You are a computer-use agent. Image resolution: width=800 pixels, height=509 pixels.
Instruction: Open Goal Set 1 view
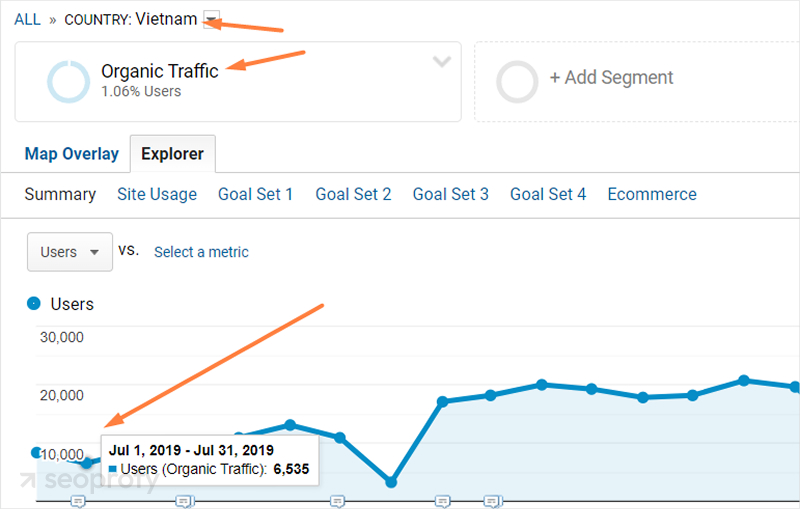click(x=256, y=194)
